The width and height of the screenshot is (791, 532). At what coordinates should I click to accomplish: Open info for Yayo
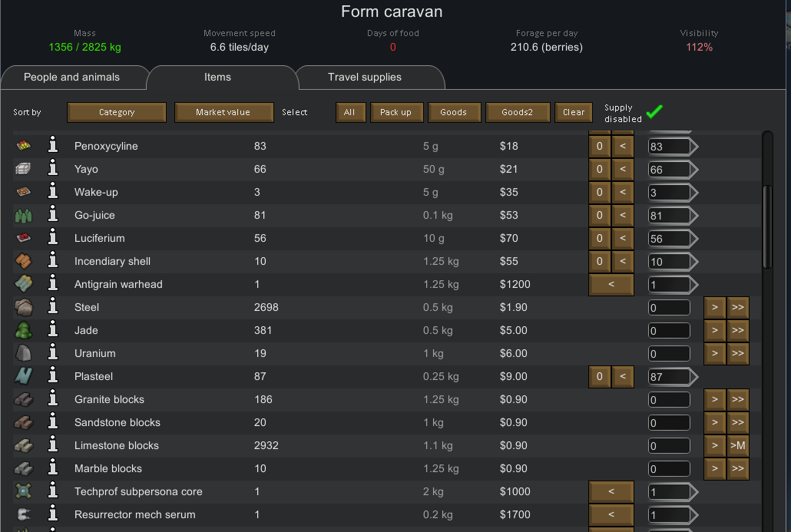53,169
